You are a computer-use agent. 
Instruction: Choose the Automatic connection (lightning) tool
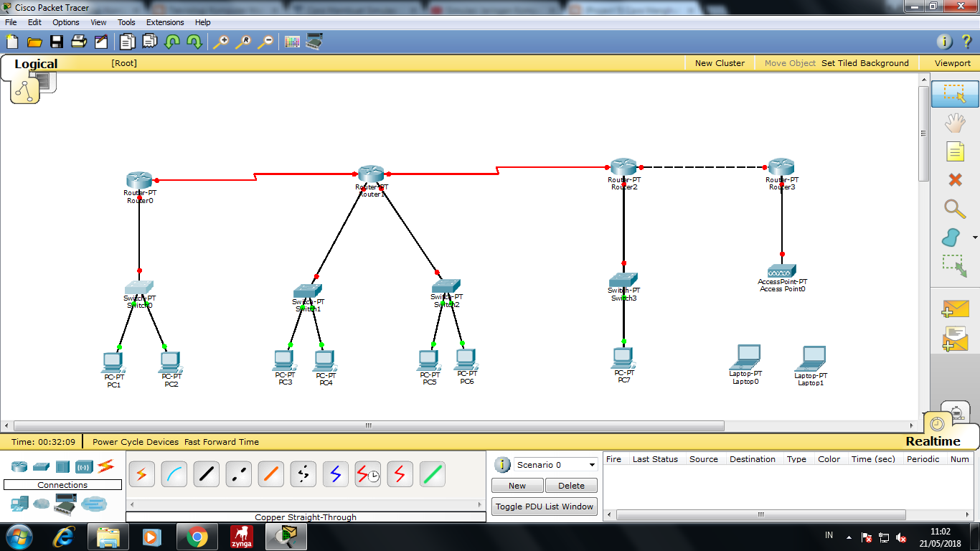(x=141, y=474)
